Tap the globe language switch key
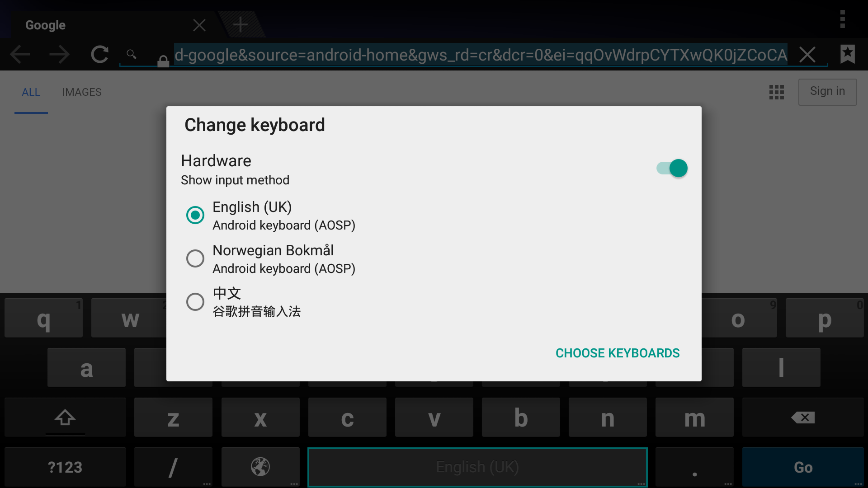 pyautogui.click(x=260, y=467)
